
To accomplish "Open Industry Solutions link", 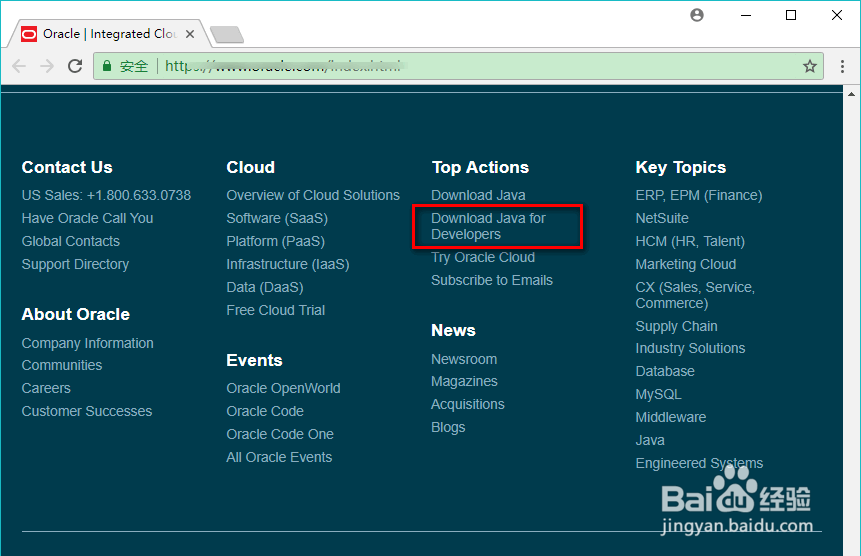I will point(690,349).
